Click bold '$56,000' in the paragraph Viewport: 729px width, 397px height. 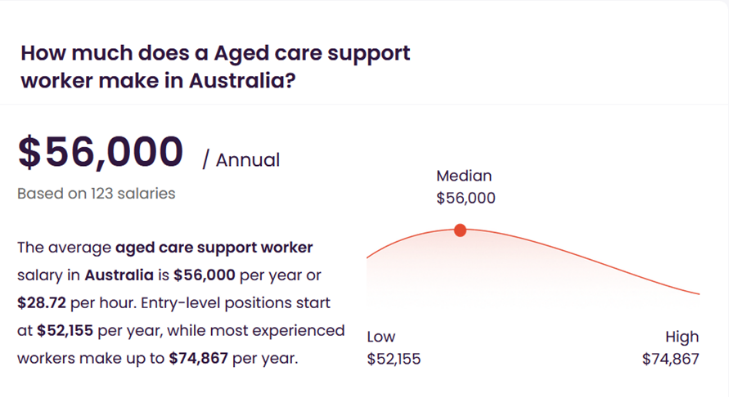(204, 275)
